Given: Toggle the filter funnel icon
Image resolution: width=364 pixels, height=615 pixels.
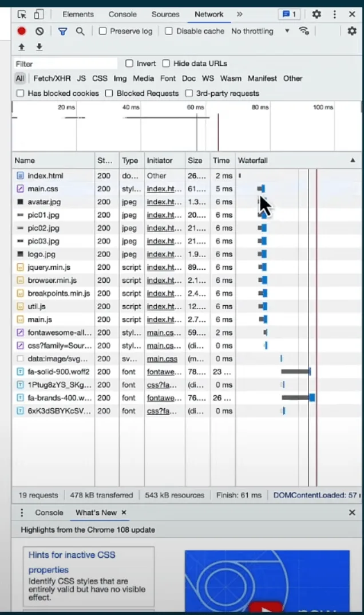Looking at the screenshot, I should pyautogui.click(x=62, y=31).
